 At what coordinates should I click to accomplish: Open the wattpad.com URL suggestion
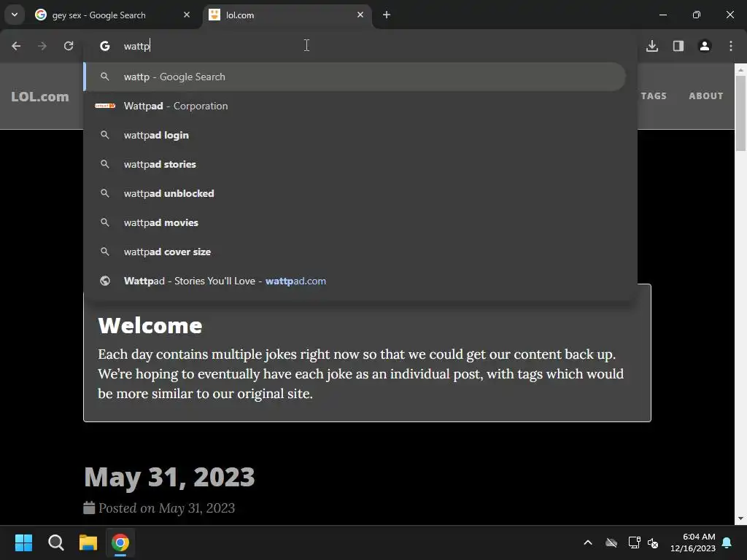click(x=355, y=281)
